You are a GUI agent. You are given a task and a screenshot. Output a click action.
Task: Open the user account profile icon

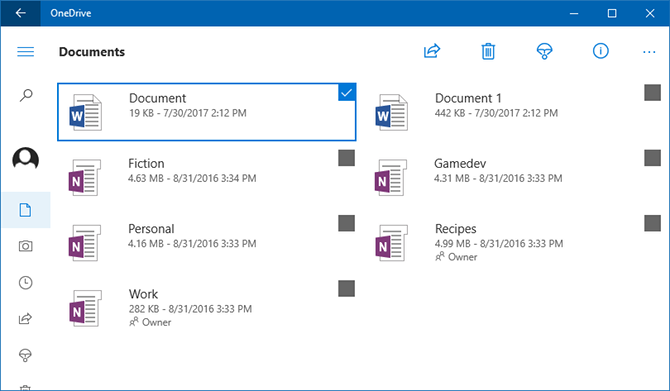[26, 159]
